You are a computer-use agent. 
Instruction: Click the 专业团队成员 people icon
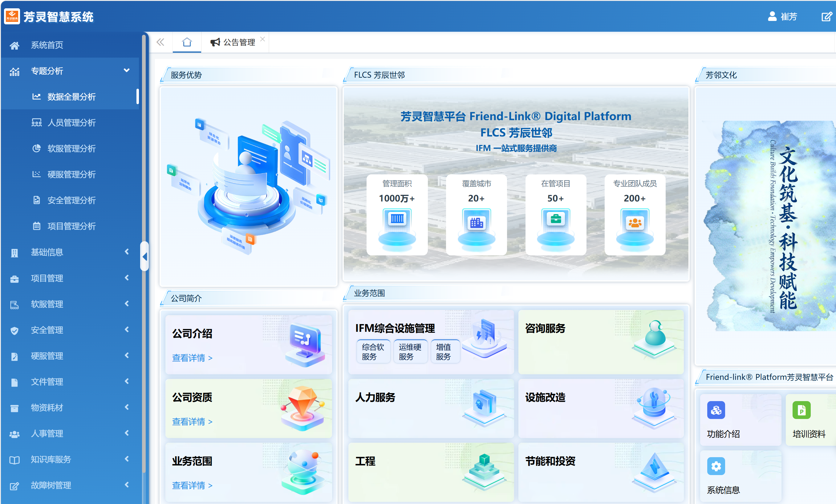pyautogui.click(x=635, y=223)
